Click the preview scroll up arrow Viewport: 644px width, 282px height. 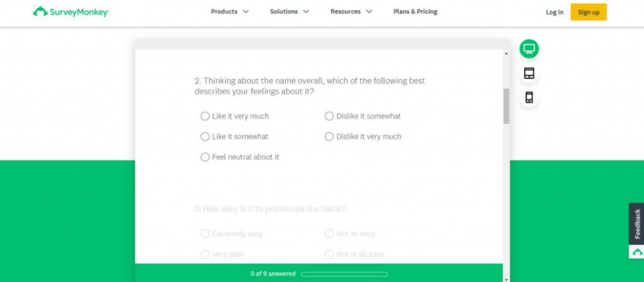click(x=506, y=53)
